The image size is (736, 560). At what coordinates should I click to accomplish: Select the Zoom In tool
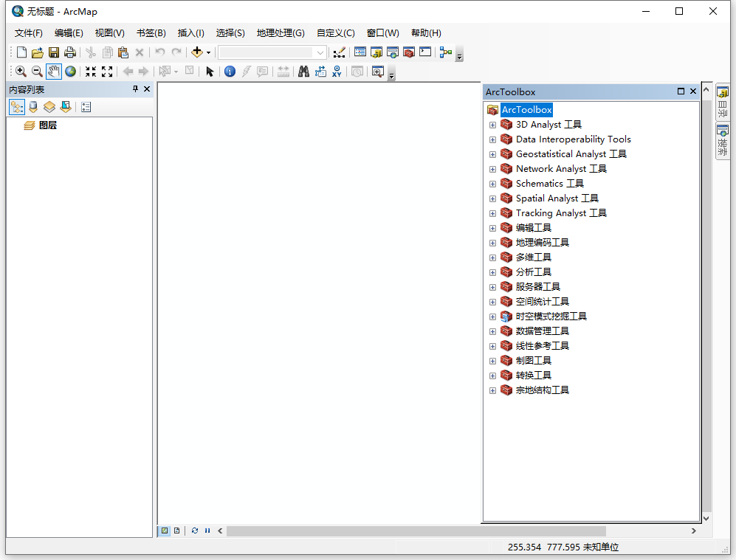[21, 72]
